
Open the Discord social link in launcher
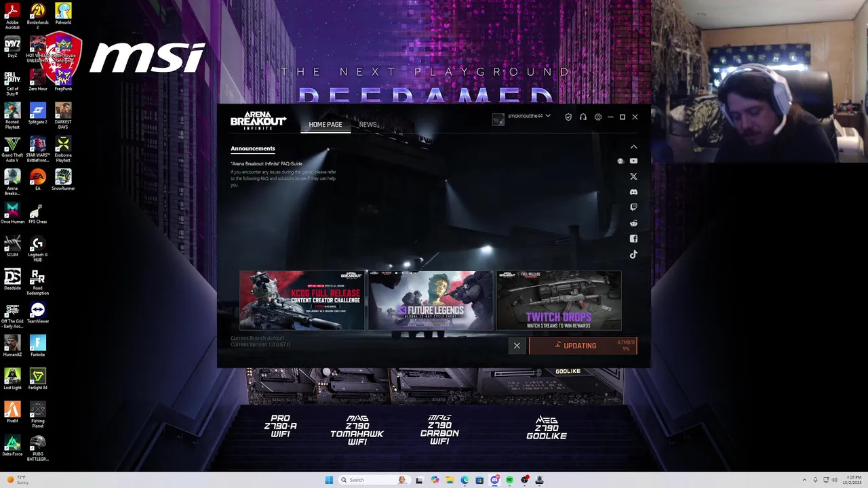[633, 192]
